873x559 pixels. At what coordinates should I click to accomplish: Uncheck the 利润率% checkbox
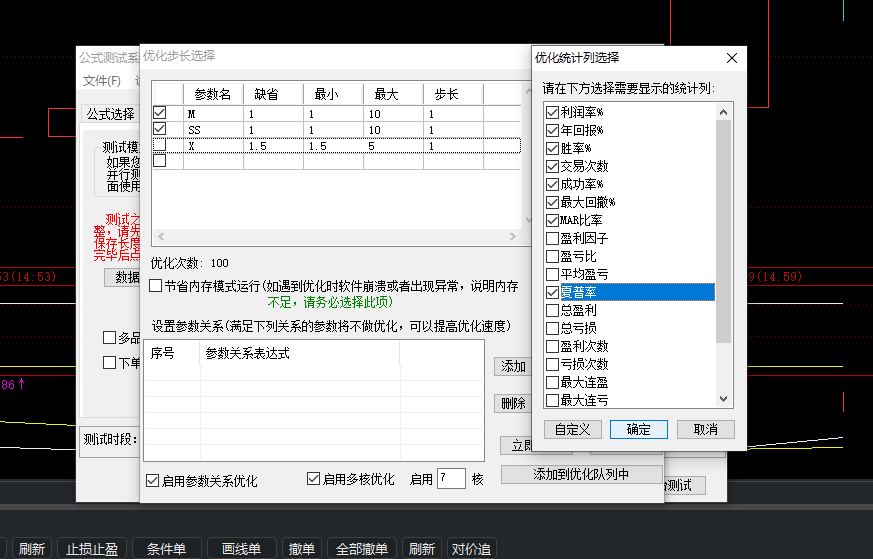[x=552, y=113]
